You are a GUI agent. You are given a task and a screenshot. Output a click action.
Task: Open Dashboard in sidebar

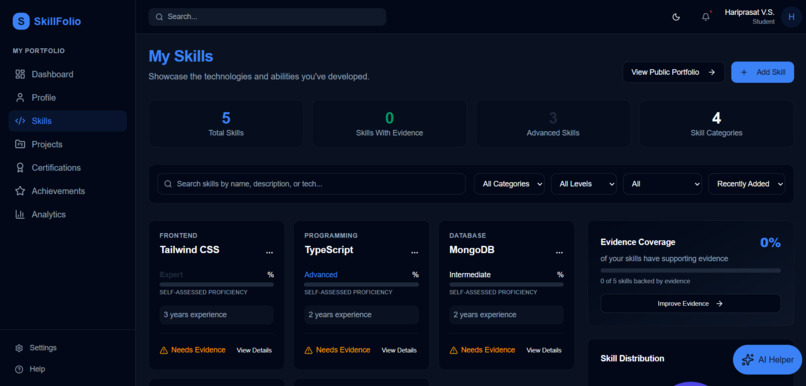tap(68, 75)
